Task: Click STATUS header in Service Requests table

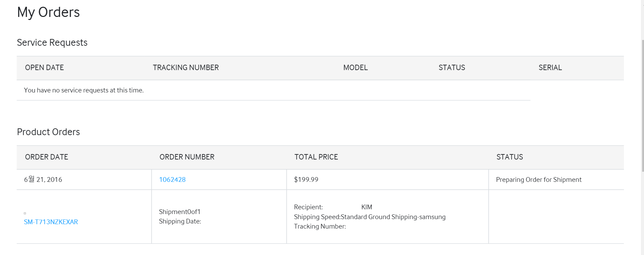Action: (452, 67)
